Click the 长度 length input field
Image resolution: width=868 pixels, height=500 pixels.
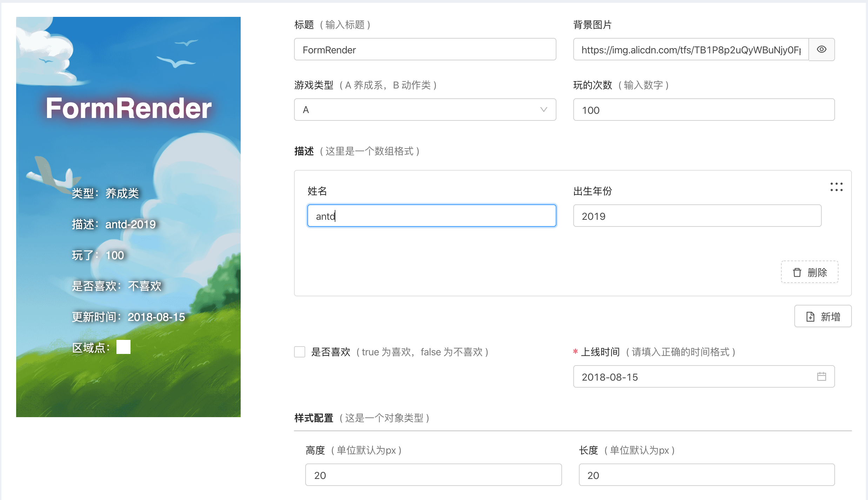point(706,475)
